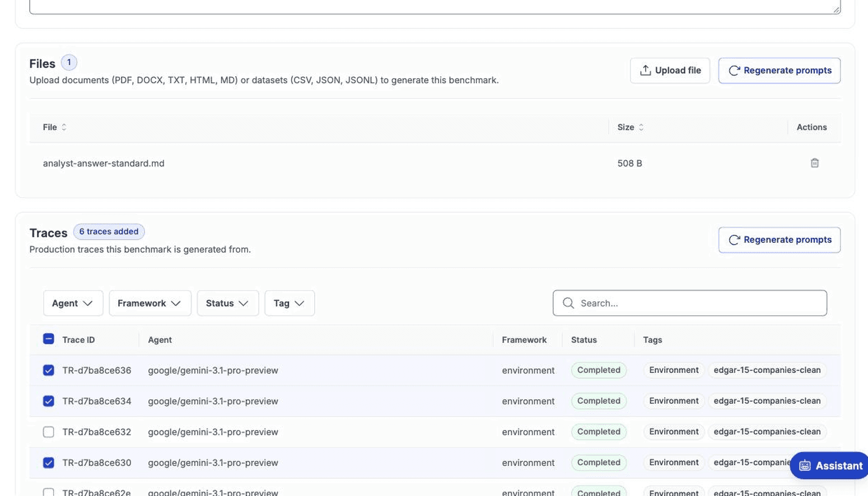Image resolution: width=868 pixels, height=496 pixels.
Task: Click the trace ID TR-d7ba8ce632
Action: click(x=96, y=432)
